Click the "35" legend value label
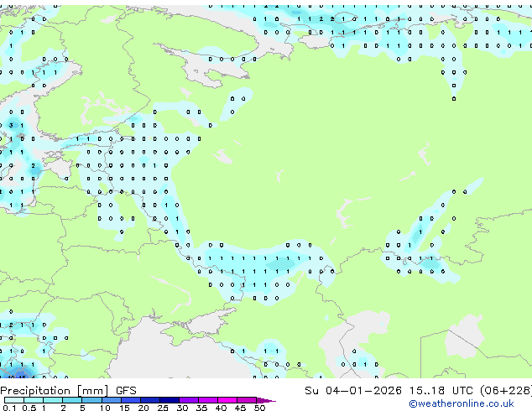The width and height of the screenshot is (532, 411). (x=202, y=408)
